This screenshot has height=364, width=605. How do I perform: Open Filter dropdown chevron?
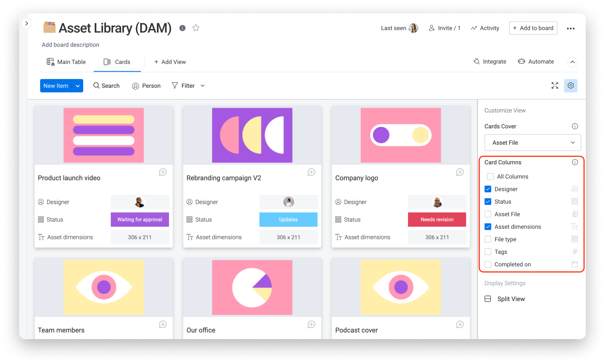tap(202, 86)
